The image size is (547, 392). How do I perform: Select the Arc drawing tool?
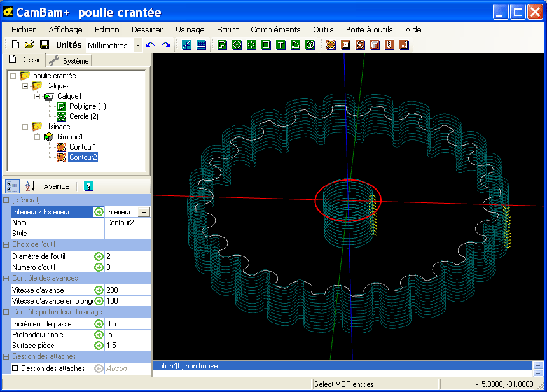pos(296,45)
